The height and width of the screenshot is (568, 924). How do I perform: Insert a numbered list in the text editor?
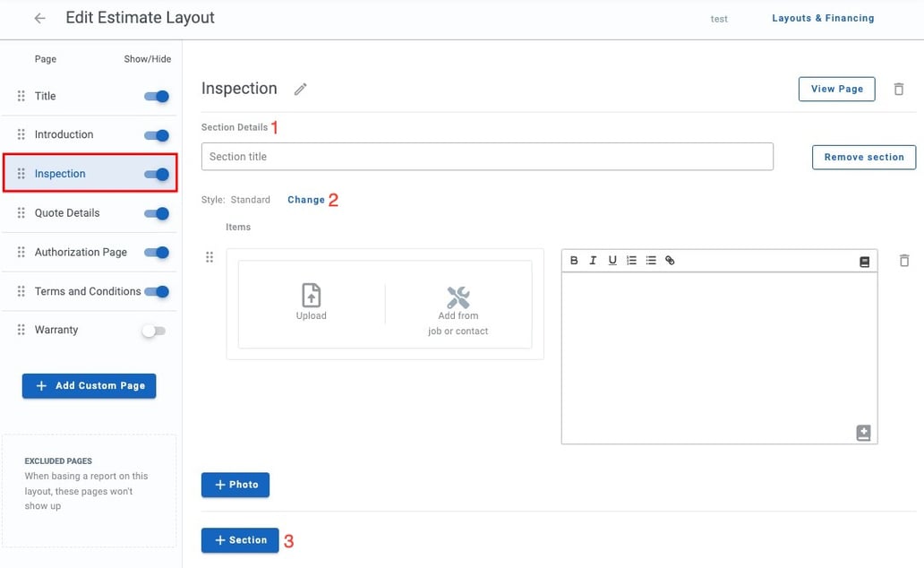pos(631,260)
